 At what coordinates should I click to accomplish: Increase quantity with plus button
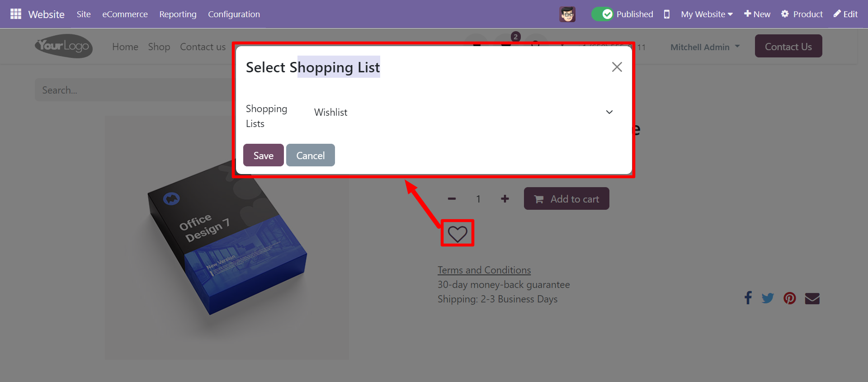(505, 199)
